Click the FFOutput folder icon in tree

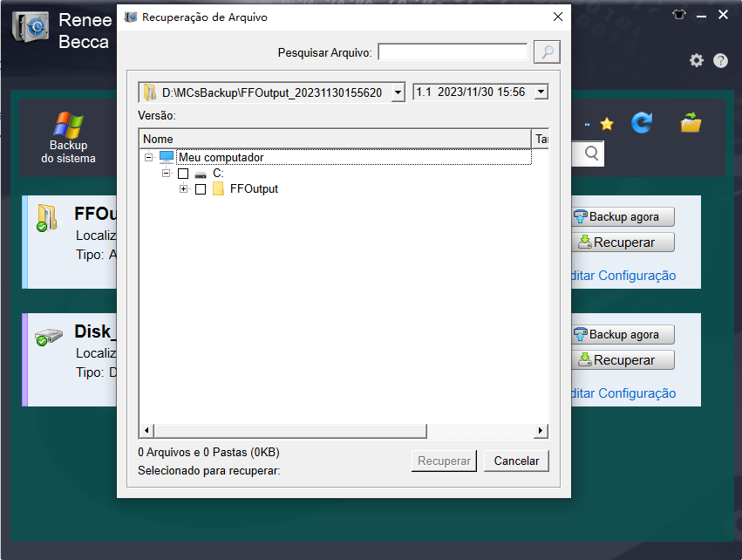click(x=218, y=189)
